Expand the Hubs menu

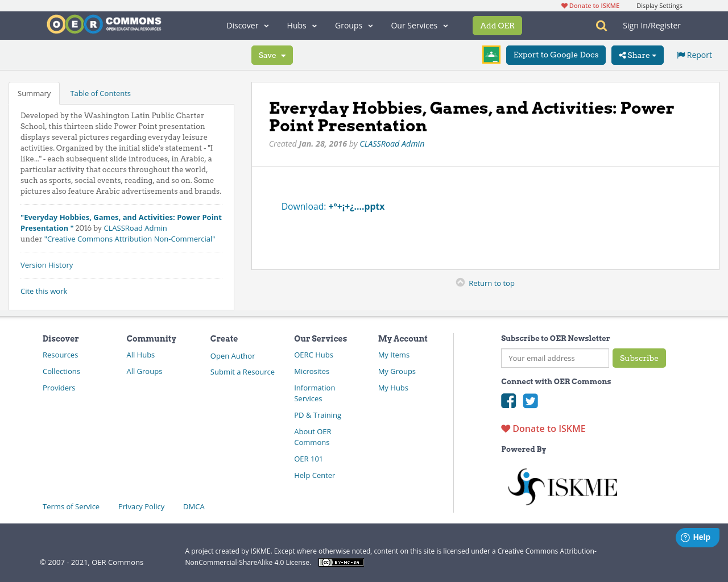(x=302, y=26)
